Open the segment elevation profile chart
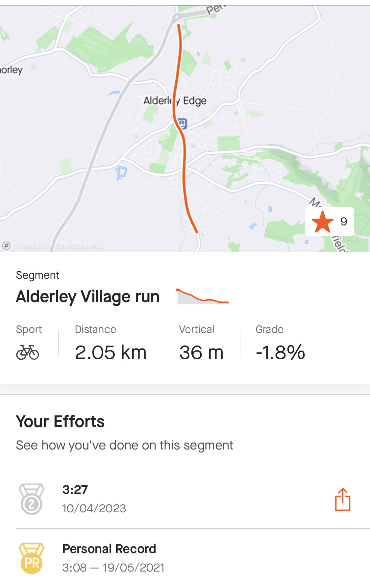This screenshot has height=588, width=370. (x=203, y=296)
